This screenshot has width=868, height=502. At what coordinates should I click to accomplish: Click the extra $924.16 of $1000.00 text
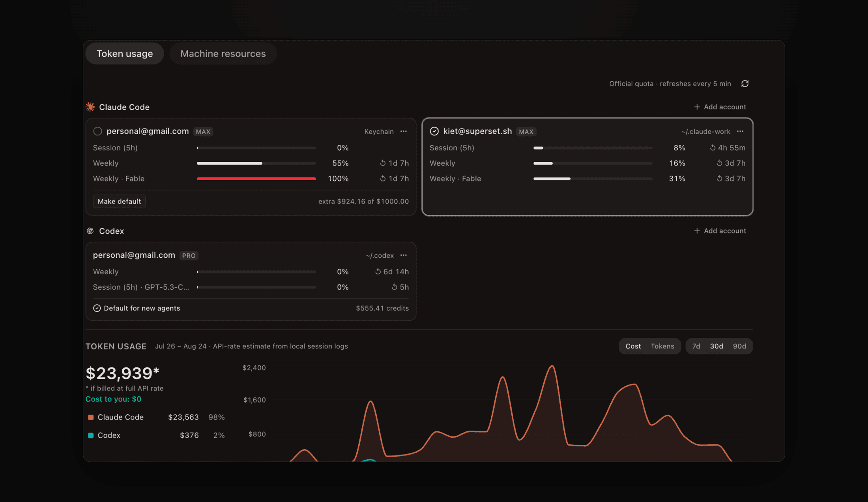point(363,201)
